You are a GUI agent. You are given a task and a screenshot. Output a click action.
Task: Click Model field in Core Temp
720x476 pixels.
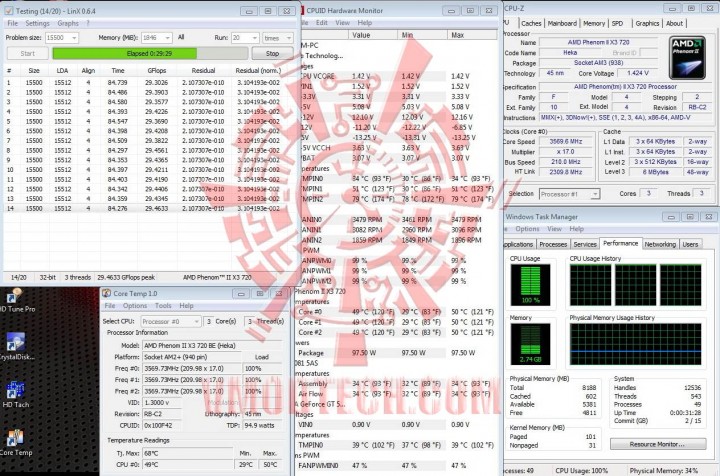[x=212, y=346]
